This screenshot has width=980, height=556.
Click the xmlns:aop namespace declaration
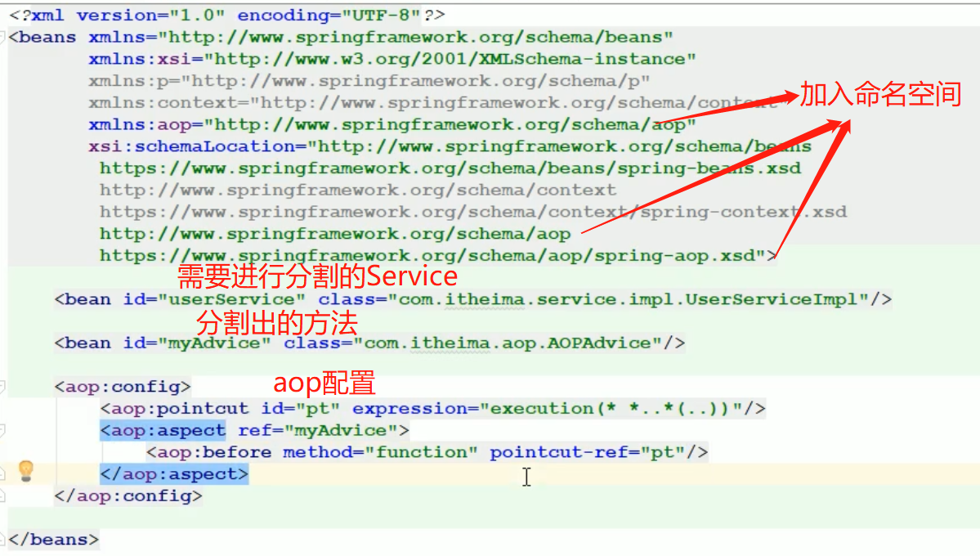(x=392, y=125)
